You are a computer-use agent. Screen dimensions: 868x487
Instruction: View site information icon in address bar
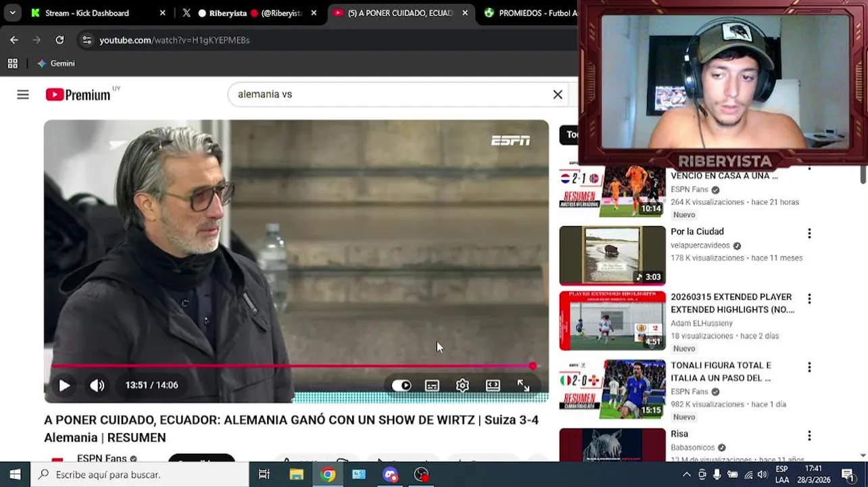(x=87, y=40)
